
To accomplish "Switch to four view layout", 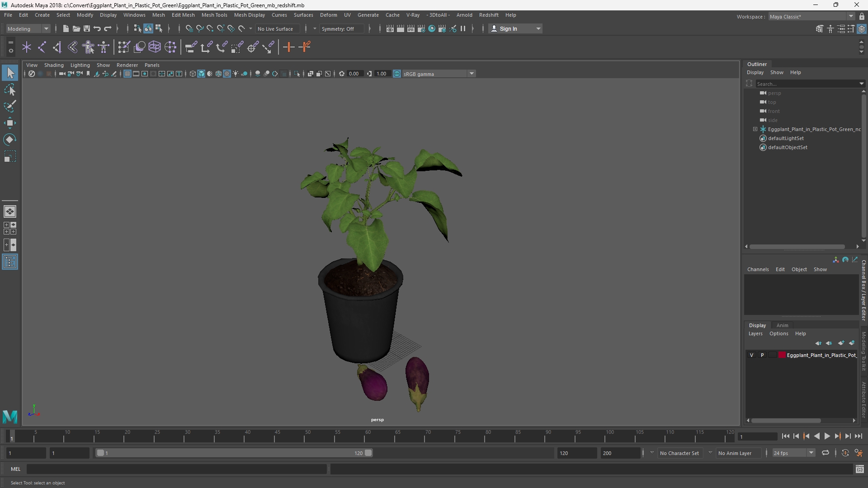I will [10, 228].
